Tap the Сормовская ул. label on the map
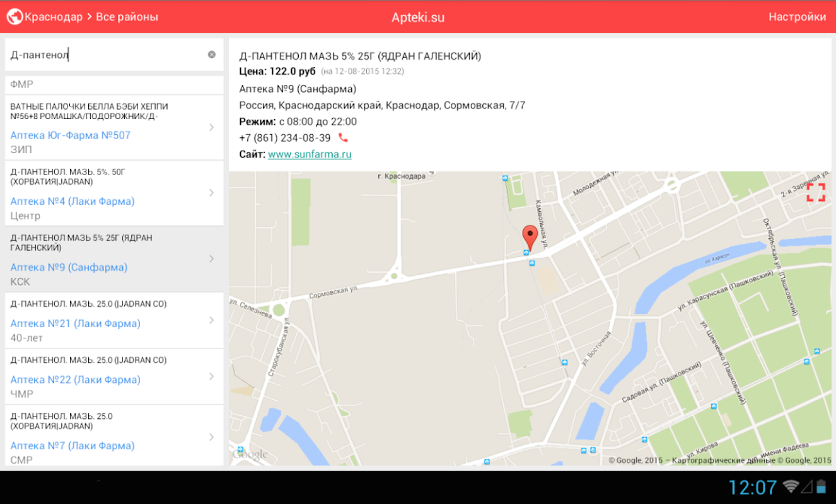The width and height of the screenshot is (836, 504). coord(334,294)
